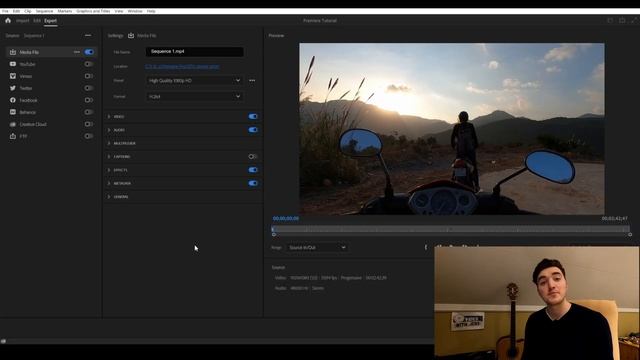This screenshot has height=360, width=640.
Task: Toggle fullscreen video output icon
Action: click(x=635, y=20)
